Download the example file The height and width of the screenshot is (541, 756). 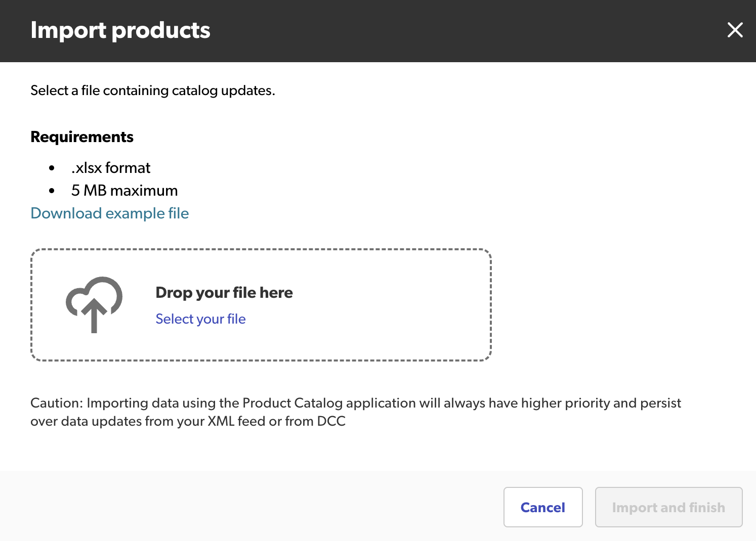[x=110, y=213]
